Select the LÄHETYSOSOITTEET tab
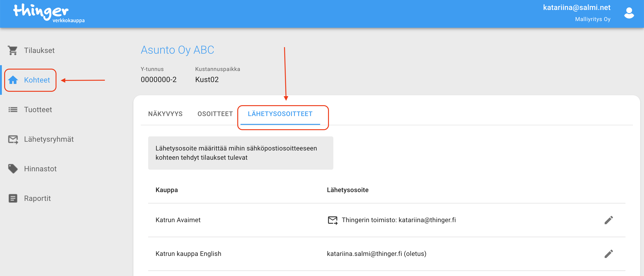644x276 pixels. click(280, 114)
